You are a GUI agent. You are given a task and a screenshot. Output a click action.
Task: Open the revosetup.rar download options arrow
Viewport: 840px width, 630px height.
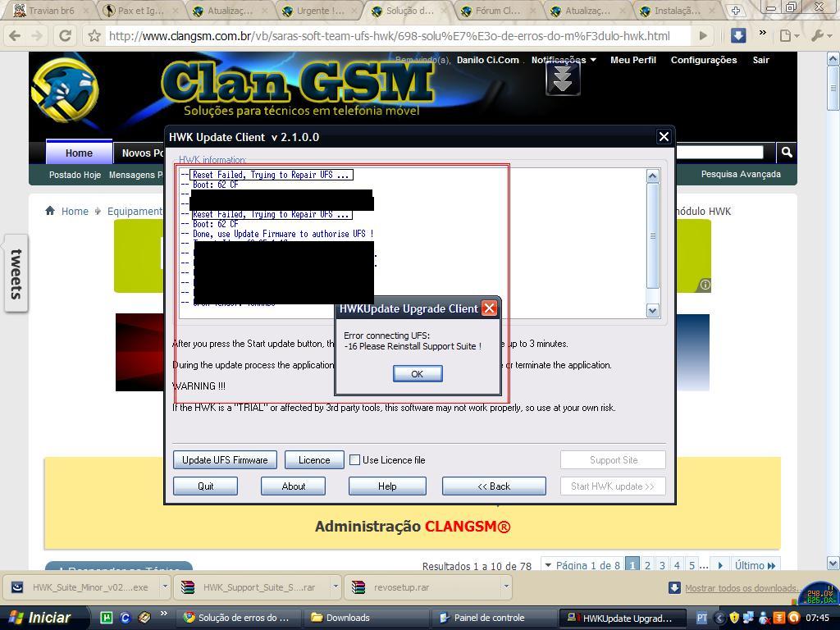click(505, 587)
